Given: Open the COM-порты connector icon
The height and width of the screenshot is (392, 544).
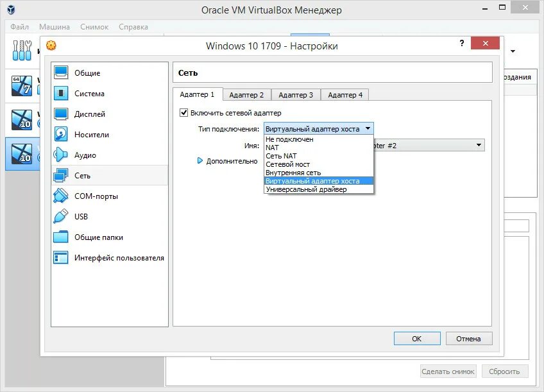Looking at the screenshot, I should (61, 196).
